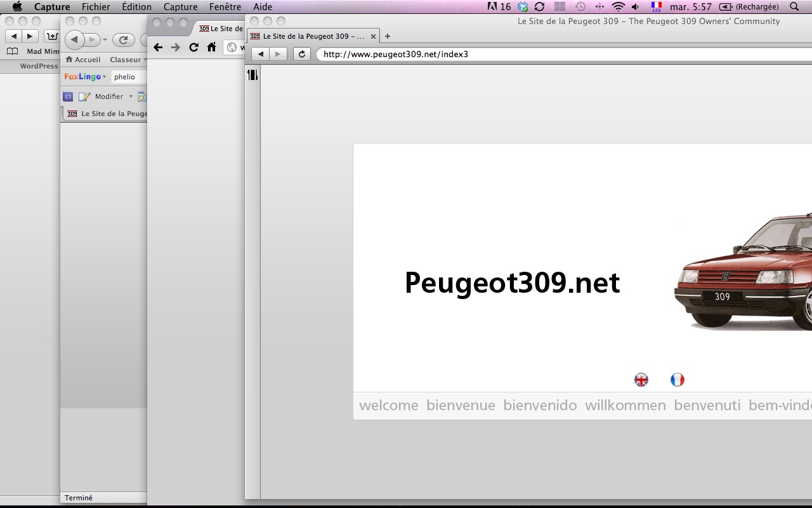This screenshot has height=508, width=812.
Task: Click the Terminé status bar text
Action: (x=79, y=498)
